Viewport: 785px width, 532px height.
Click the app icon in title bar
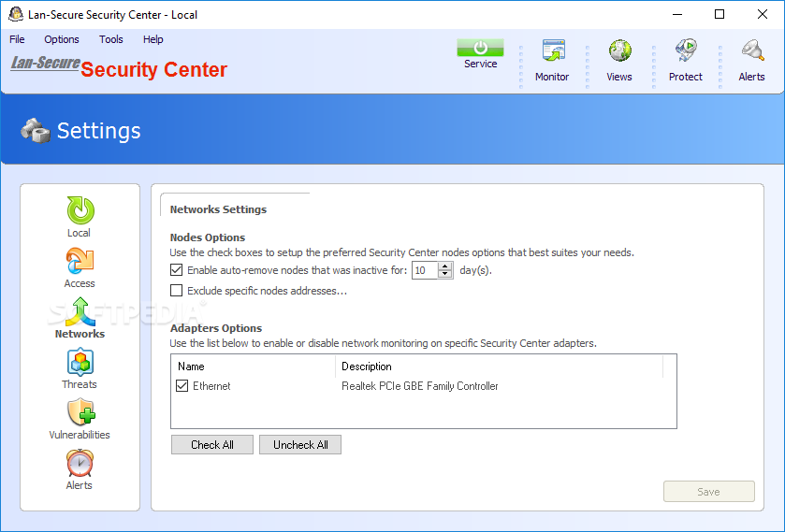click(x=16, y=15)
